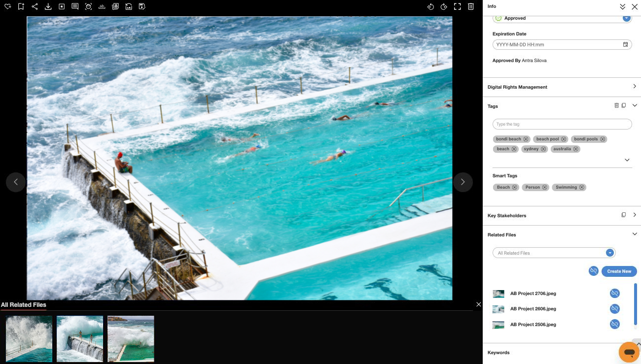Remove the 'Swimming' smart tag
Screen dimensions: 641x364
582,187
